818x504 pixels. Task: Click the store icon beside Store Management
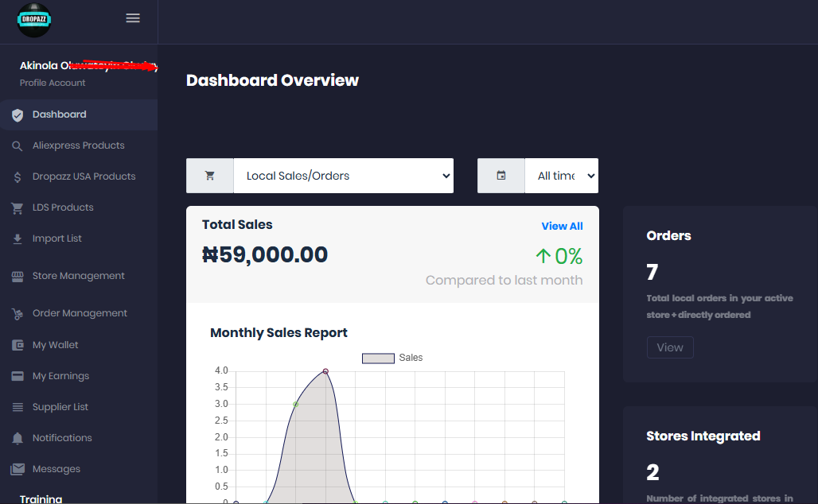tap(18, 277)
